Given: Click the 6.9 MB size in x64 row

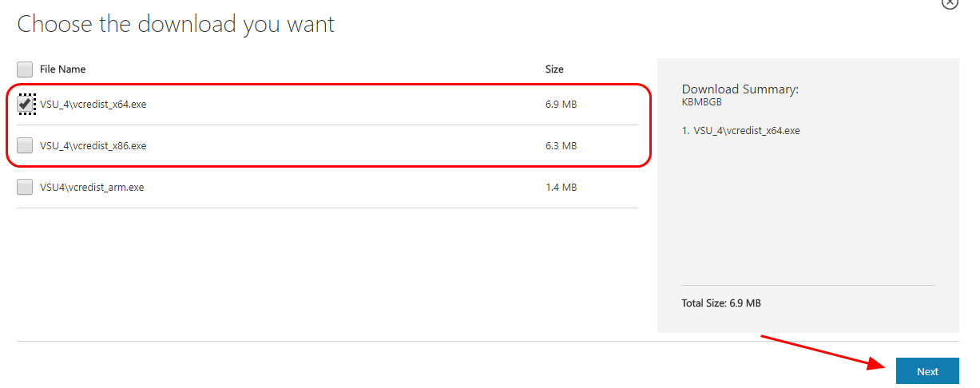Looking at the screenshot, I should (559, 105).
